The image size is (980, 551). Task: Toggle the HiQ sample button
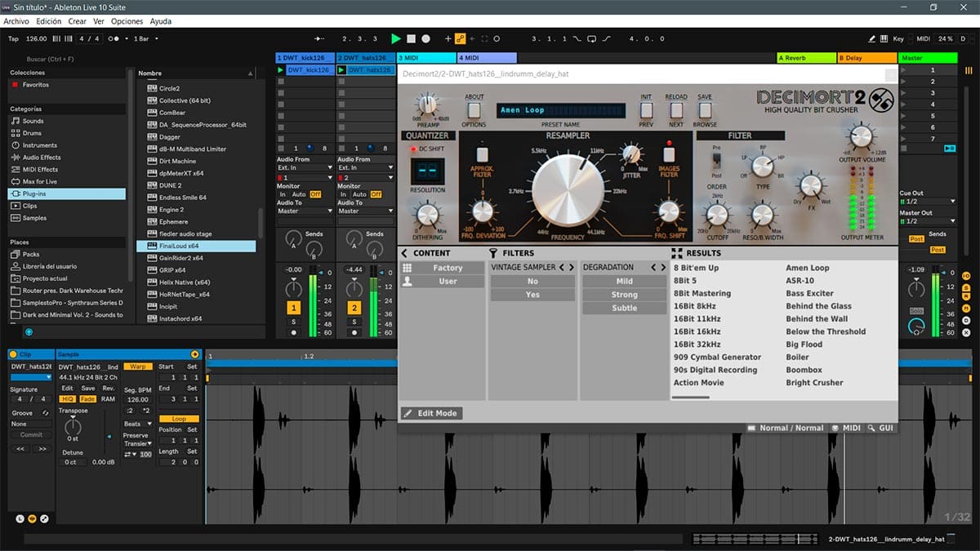68,399
